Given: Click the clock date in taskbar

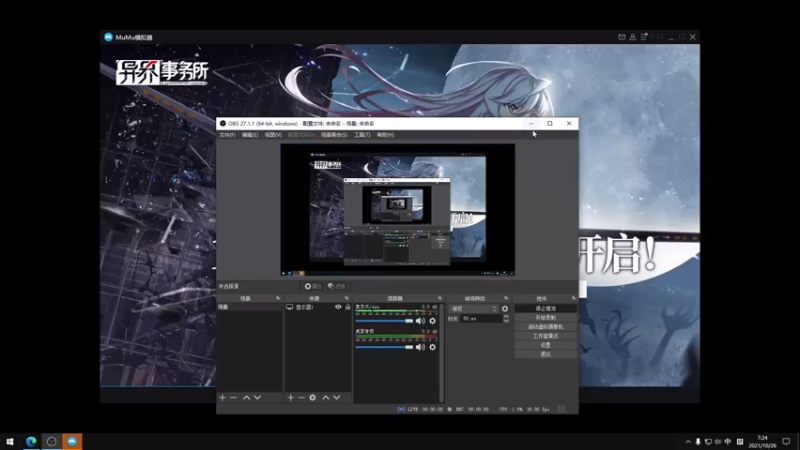Looking at the screenshot, I should click(x=762, y=442).
